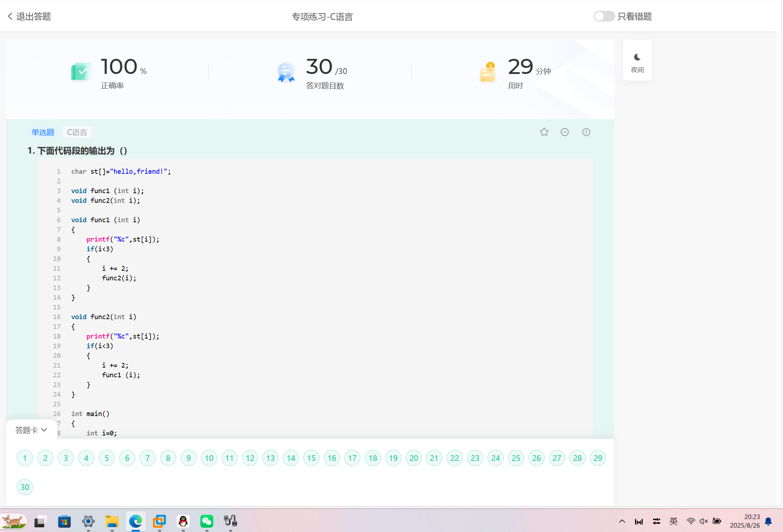Select question 9 bubble
The height and width of the screenshot is (532, 783).
188,458
